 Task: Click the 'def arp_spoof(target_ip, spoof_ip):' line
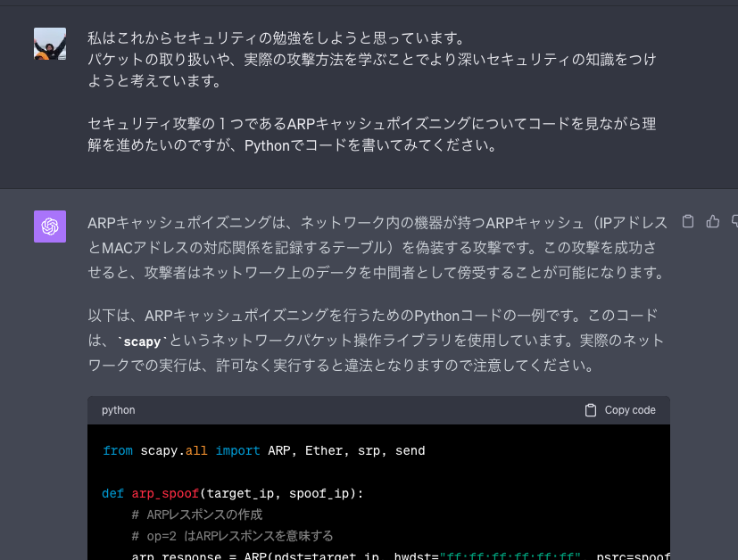coord(233,494)
